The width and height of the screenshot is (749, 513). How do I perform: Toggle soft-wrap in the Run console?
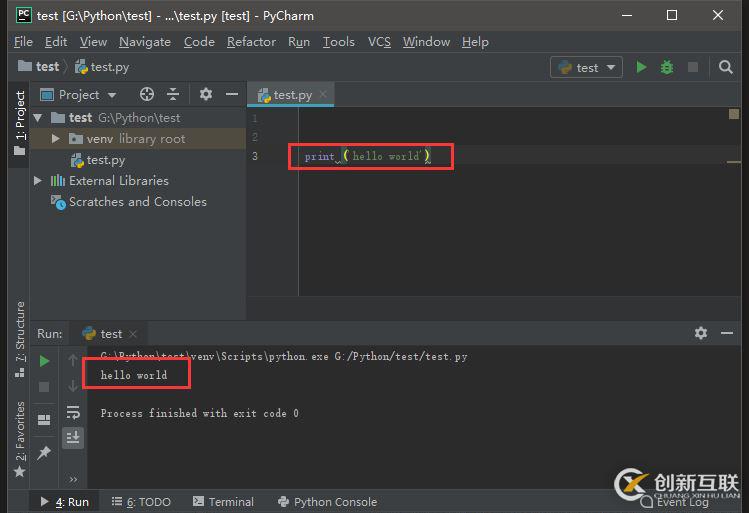73,412
